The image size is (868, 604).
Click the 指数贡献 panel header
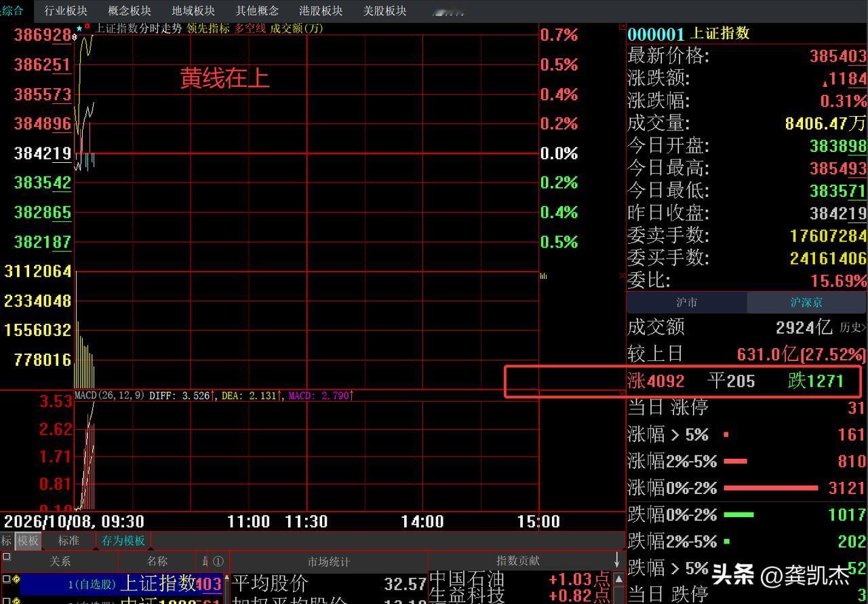518,561
